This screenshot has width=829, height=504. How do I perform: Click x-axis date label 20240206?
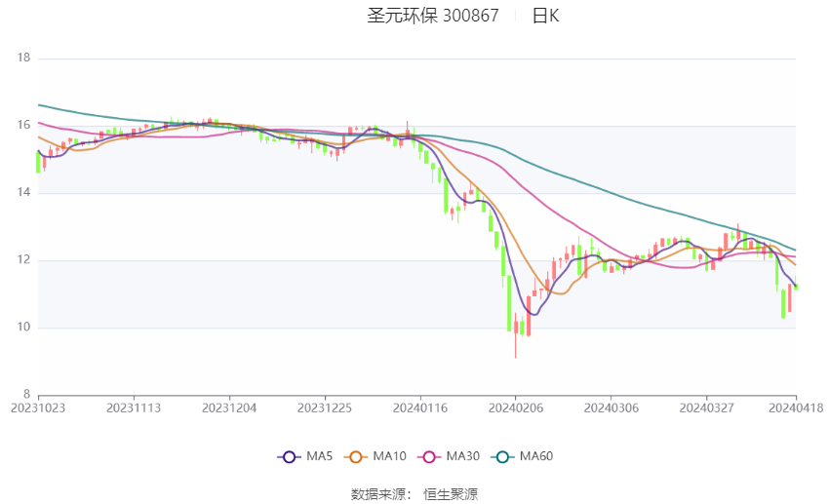[516, 408]
